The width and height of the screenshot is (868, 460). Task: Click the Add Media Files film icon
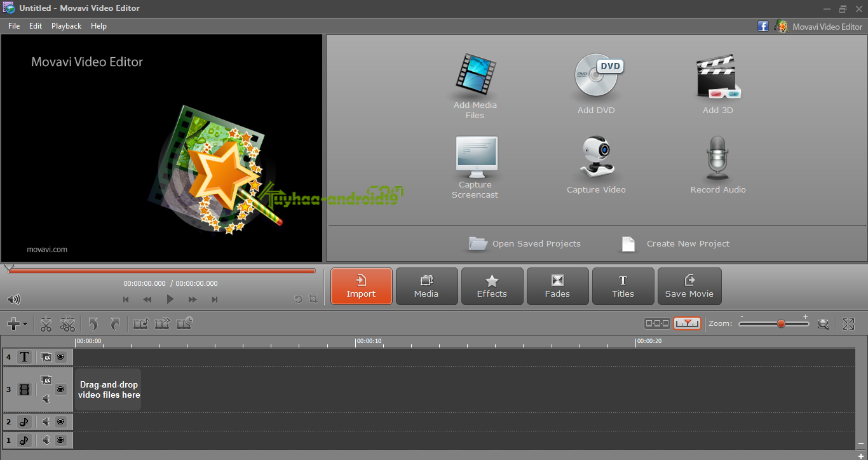pos(475,74)
